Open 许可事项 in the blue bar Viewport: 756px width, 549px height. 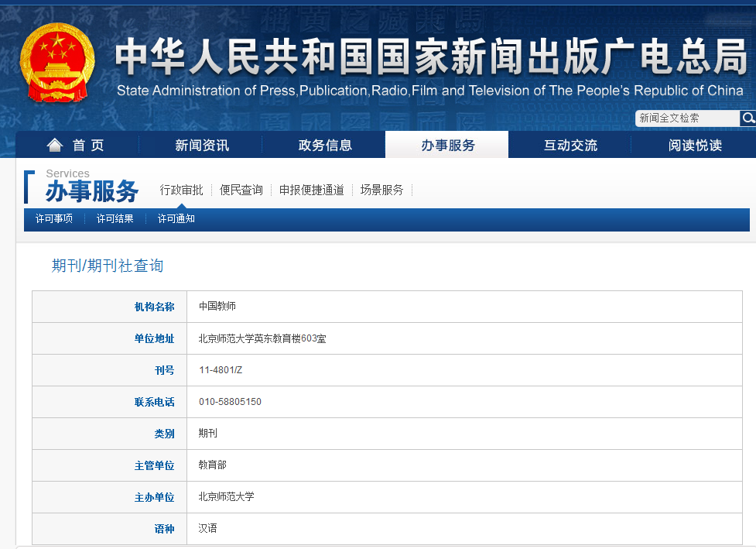[x=54, y=219]
